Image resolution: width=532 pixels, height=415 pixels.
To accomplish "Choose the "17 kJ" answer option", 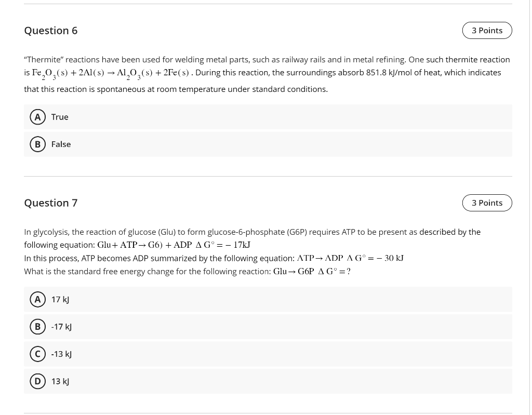I will 60,299.
